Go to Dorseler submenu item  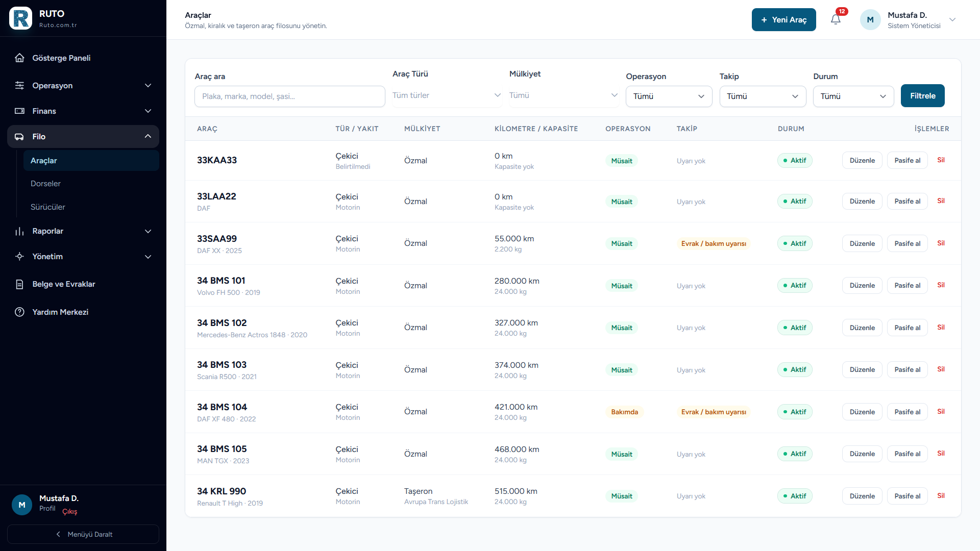click(x=45, y=184)
